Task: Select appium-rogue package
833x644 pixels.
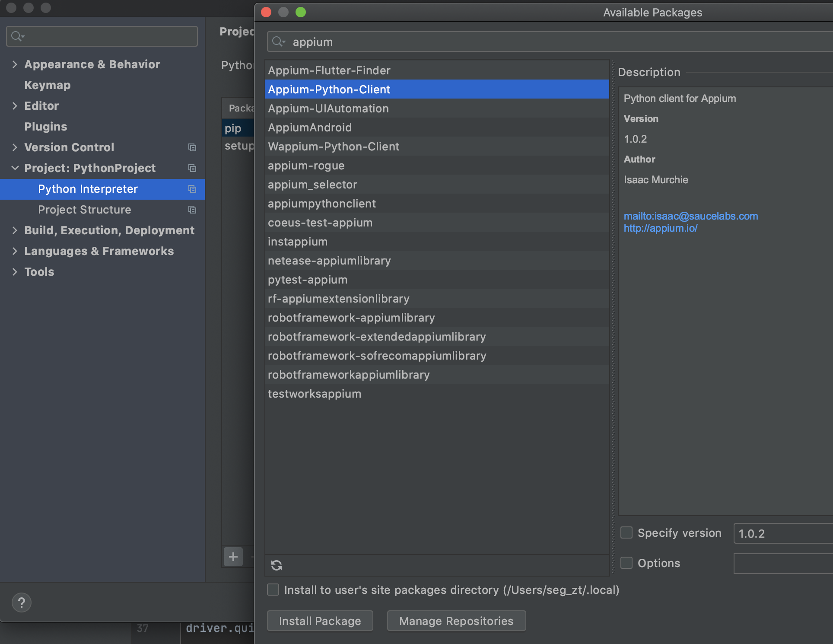Action: tap(437, 166)
